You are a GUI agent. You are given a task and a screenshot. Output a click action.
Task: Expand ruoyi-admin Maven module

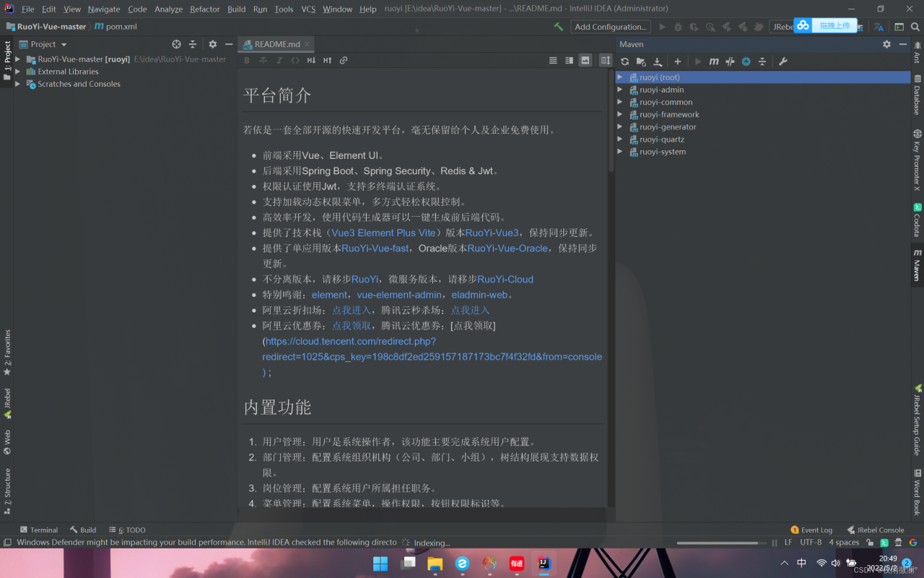(620, 90)
